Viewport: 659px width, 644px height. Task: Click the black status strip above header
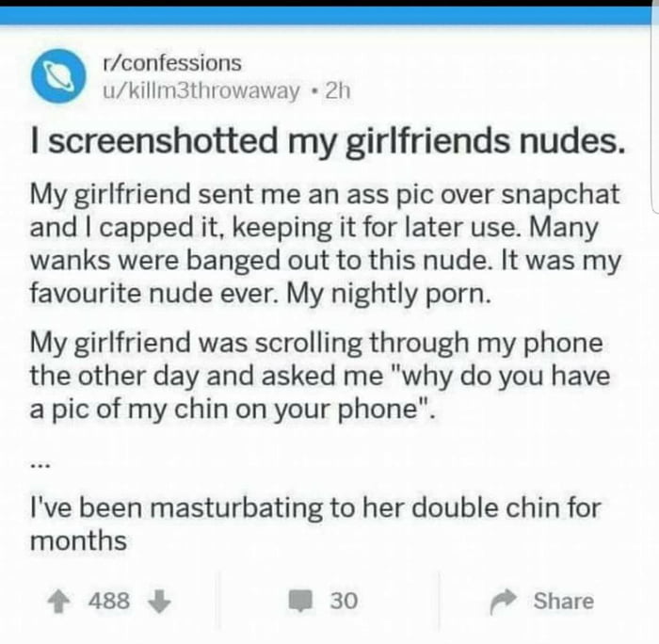[x=329, y=3]
